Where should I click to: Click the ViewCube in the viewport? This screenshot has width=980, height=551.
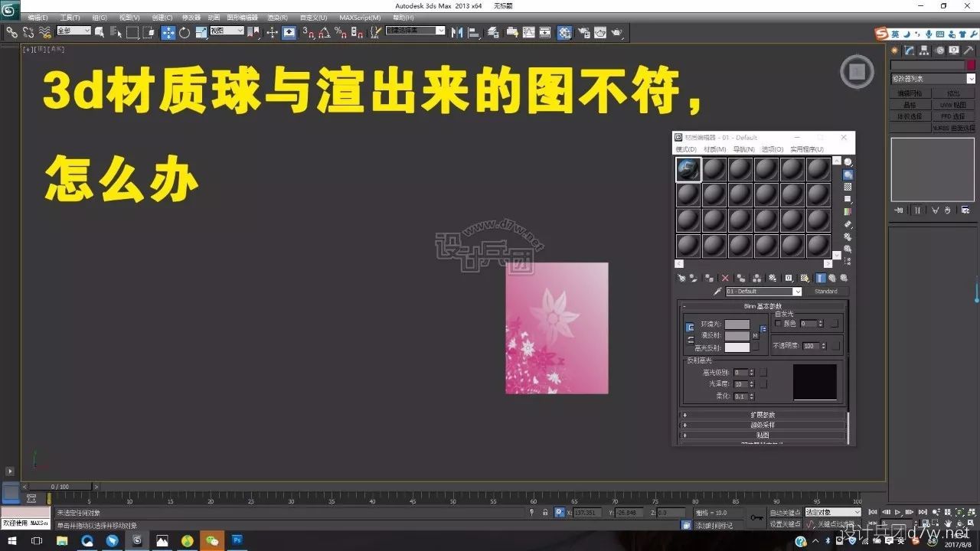[857, 72]
